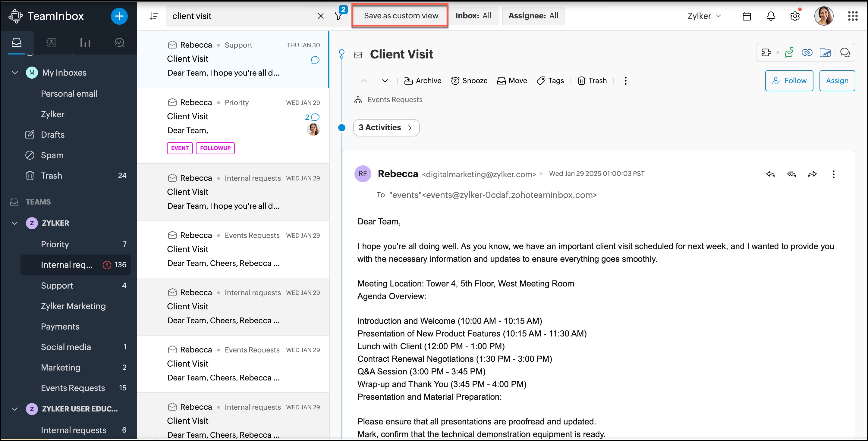Screen dimensions: 868x441
Task: Clear the client visit search text
Action: tap(320, 16)
